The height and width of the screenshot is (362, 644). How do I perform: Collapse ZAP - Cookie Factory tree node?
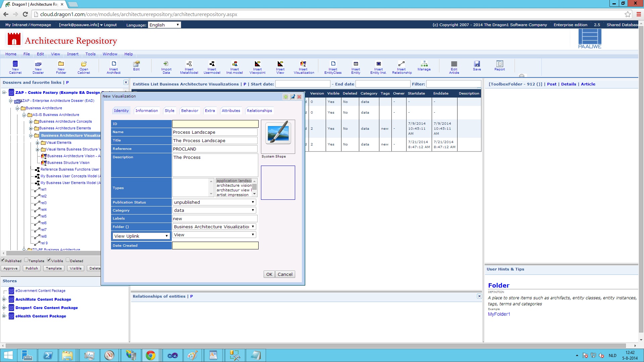4,93
